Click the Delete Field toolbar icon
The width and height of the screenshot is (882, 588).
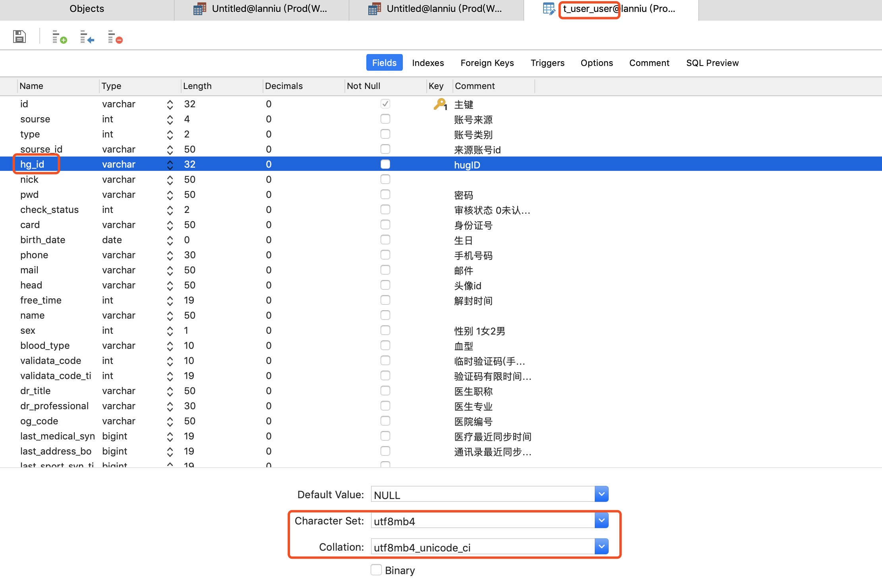[x=115, y=37]
